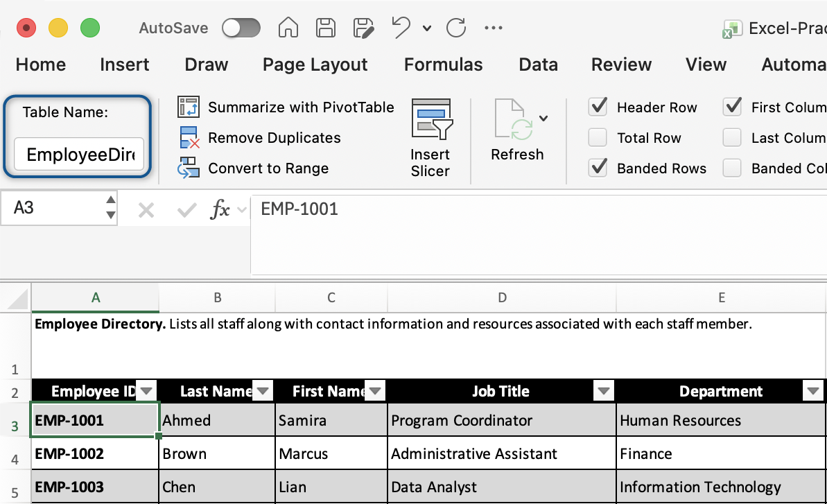Select the EMP-1002 cell
Image resolution: width=827 pixels, height=504 pixels.
(x=95, y=453)
